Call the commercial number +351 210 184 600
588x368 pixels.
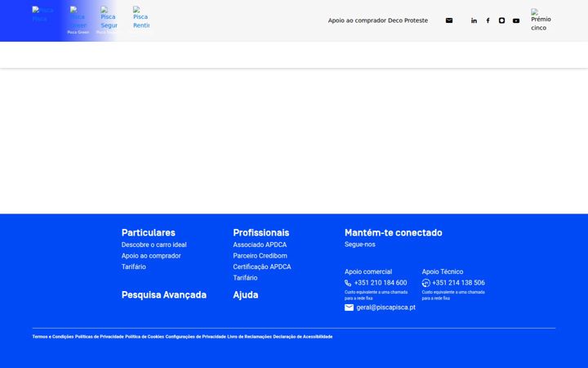tap(381, 283)
